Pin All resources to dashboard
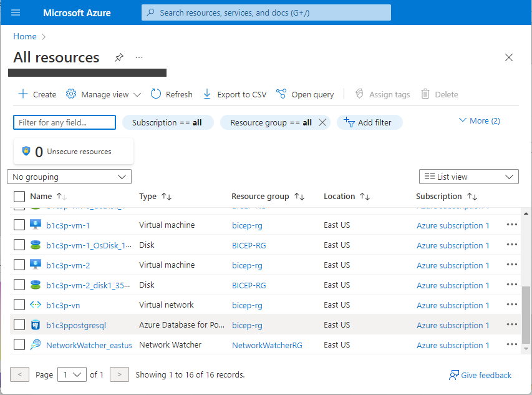The image size is (532, 395). [x=118, y=57]
